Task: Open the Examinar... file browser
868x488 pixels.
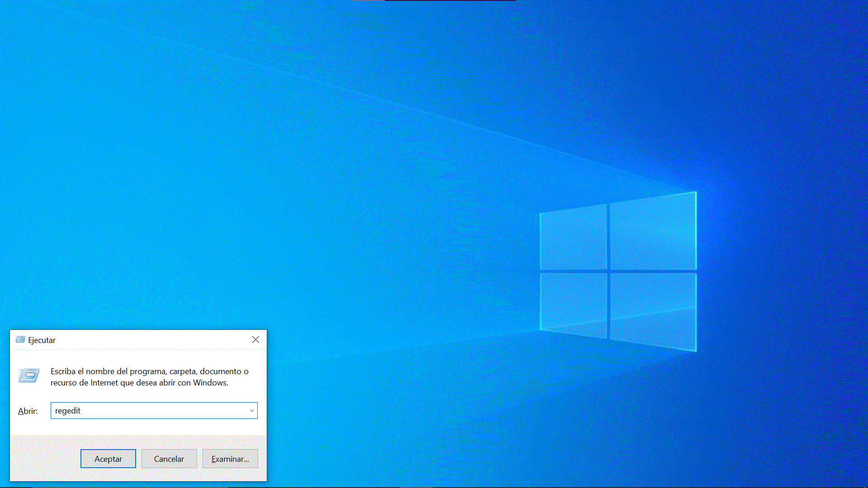Action: point(230,459)
